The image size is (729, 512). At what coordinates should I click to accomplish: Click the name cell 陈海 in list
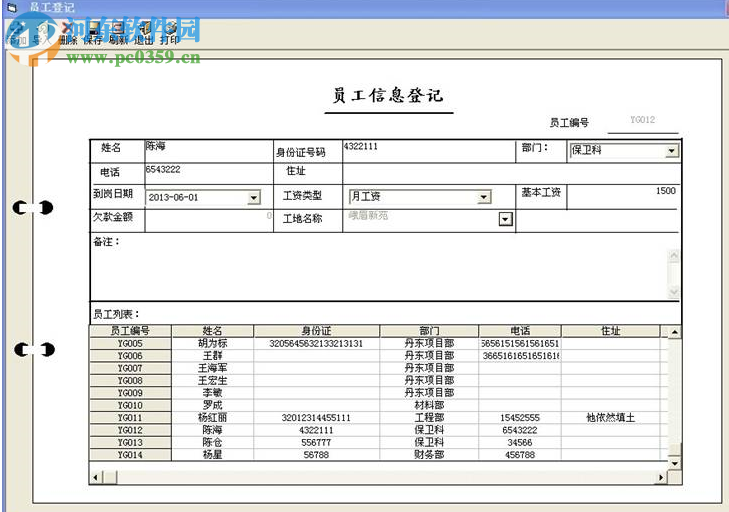coord(212,430)
